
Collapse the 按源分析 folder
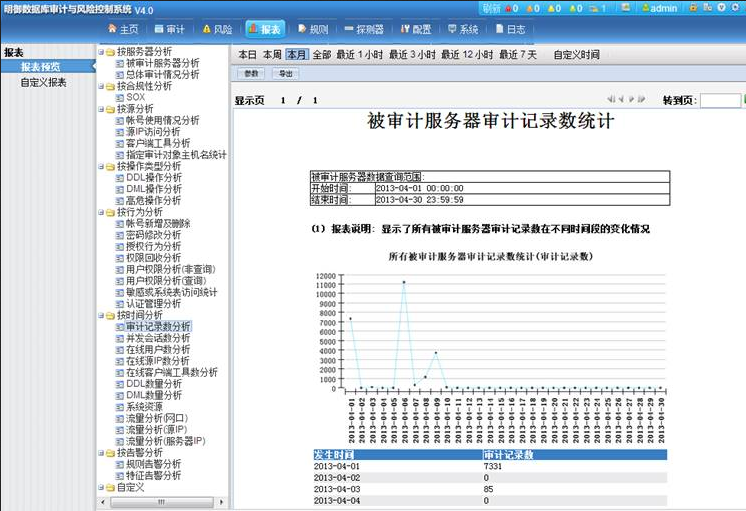click(x=101, y=109)
